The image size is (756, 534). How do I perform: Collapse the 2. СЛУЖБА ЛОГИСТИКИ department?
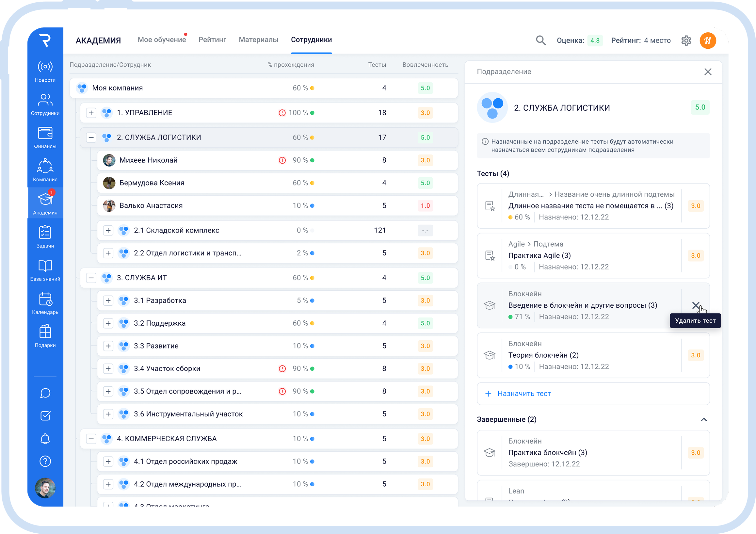click(x=91, y=138)
